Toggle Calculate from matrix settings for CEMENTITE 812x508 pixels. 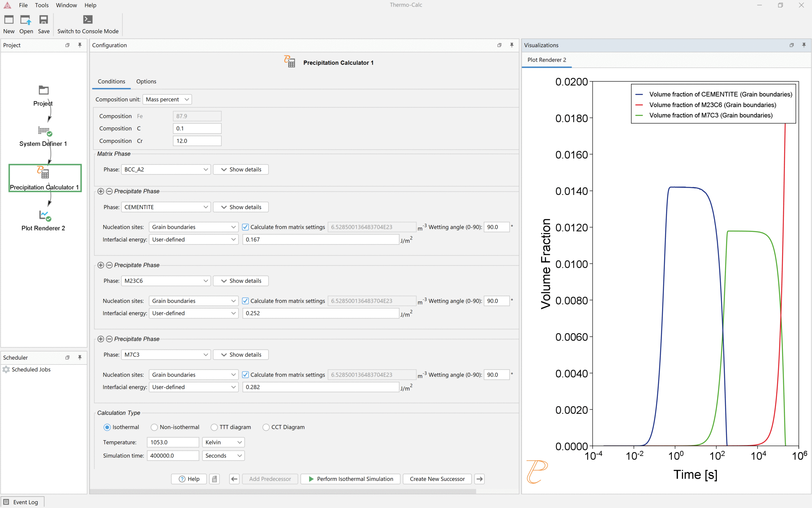point(245,227)
